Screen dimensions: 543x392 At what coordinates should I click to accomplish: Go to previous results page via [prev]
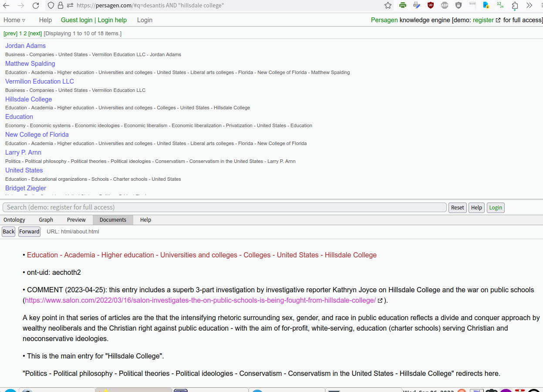click(10, 34)
